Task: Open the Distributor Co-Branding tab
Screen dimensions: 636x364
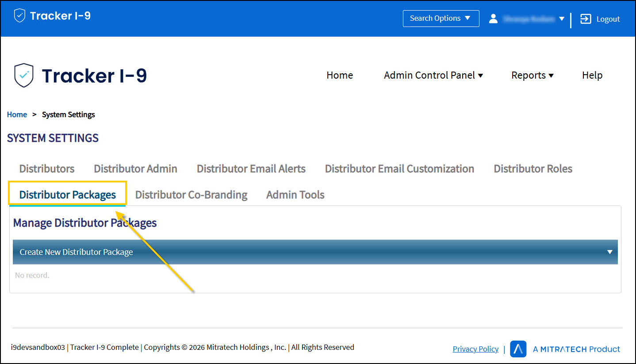Action: coord(191,195)
